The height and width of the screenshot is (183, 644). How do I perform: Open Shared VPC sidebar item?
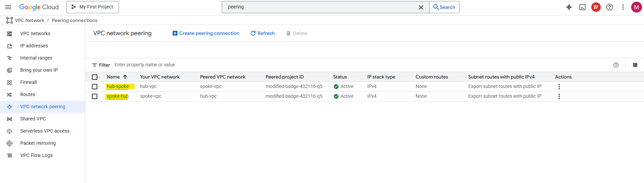coord(33,119)
